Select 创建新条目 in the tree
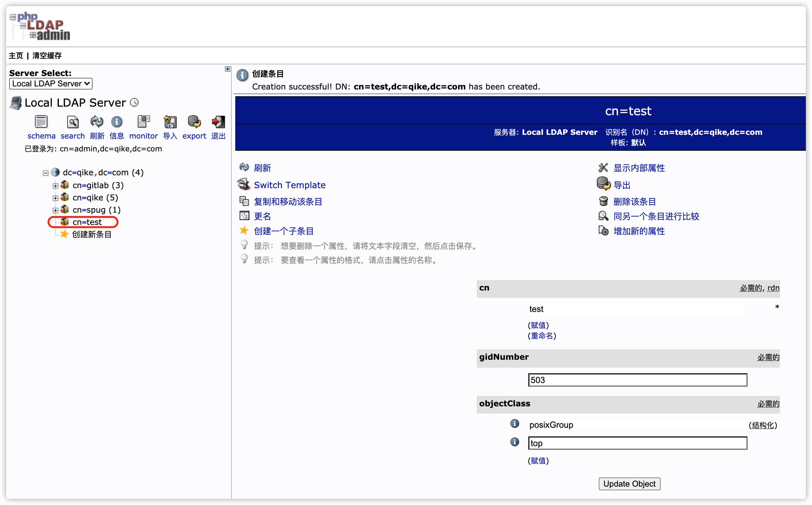Screen dimensions: 812x505 click(92, 234)
